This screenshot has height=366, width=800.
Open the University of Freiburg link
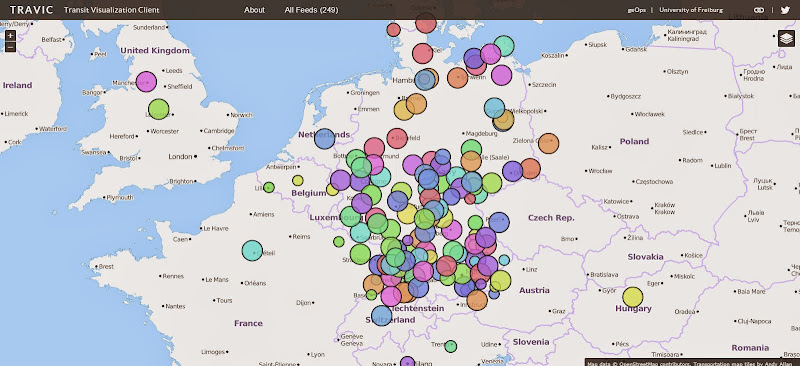point(691,10)
